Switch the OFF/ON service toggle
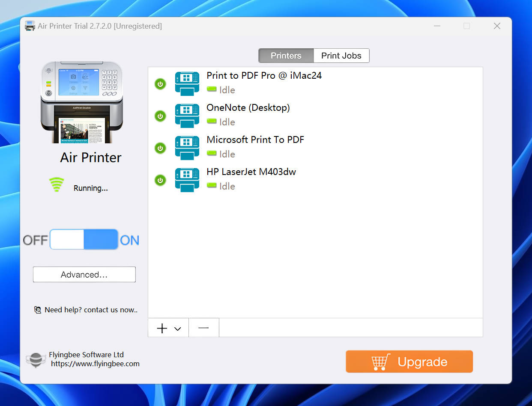 84,240
